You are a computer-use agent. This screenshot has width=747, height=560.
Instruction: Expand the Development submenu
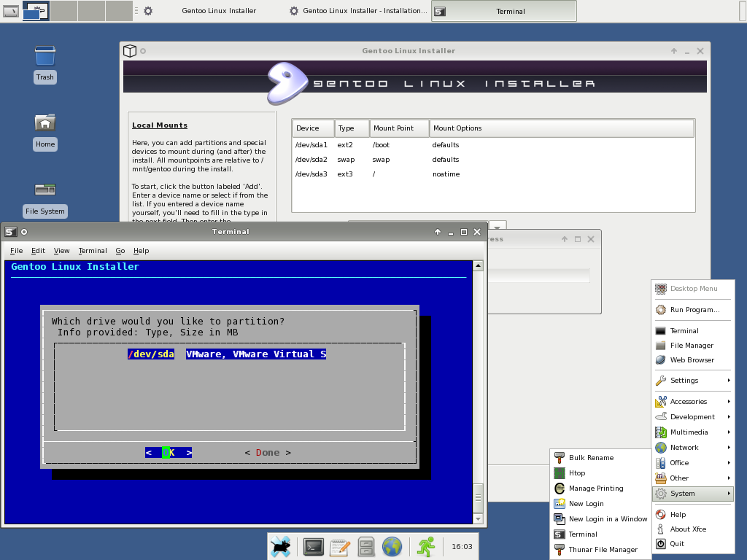coord(692,416)
